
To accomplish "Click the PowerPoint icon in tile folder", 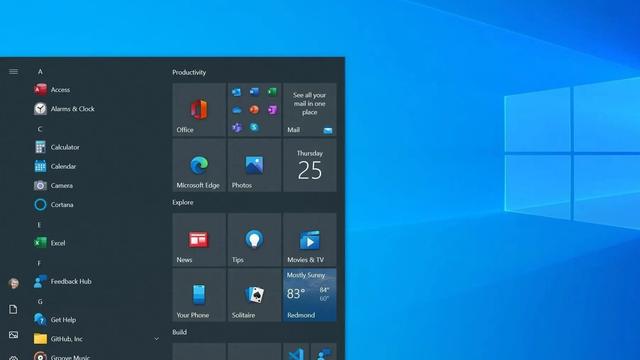I will (x=254, y=109).
